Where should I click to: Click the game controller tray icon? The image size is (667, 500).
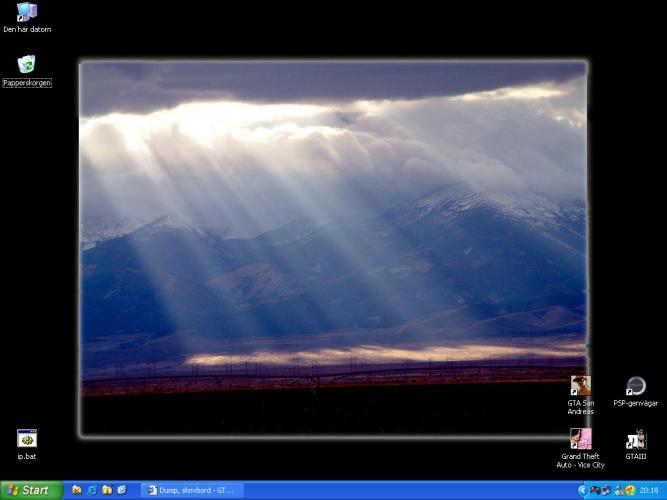tap(595, 490)
